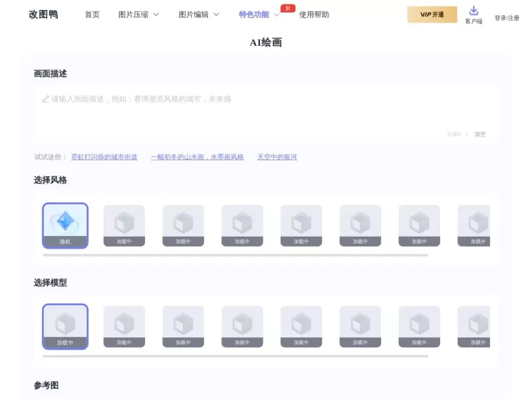
Task: Expand the 特色功能 dropdown
Action: click(255, 13)
